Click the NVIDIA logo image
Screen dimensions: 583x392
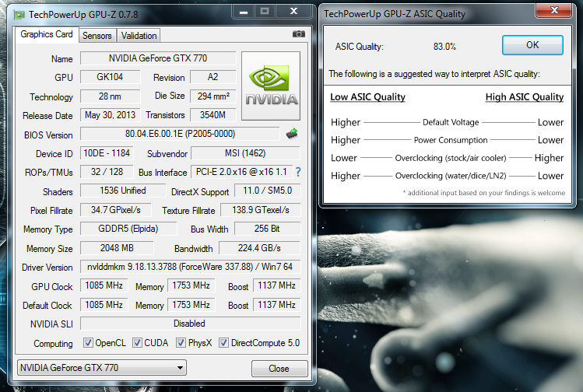(271, 86)
